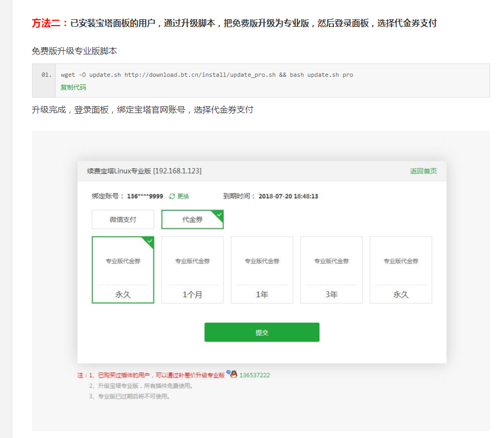The height and width of the screenshot is (438, 504).
Task: Click the 升级完成，登录面板 instruction line
Action: [x=142, y=110]
